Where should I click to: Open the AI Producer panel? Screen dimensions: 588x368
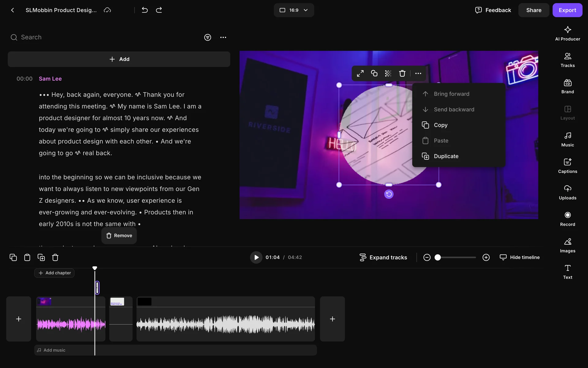pyautogui.click(x=567, y=33)
